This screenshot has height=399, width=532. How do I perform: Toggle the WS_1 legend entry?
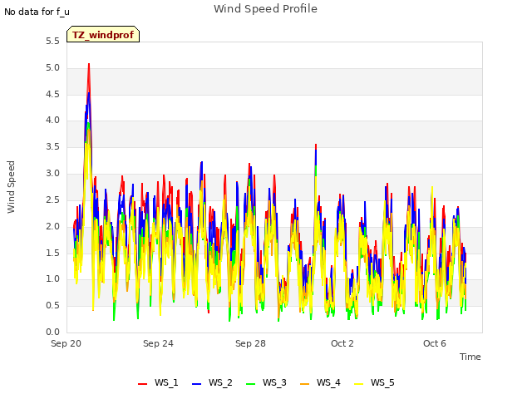pyautogui.click(x=158, y=382)
